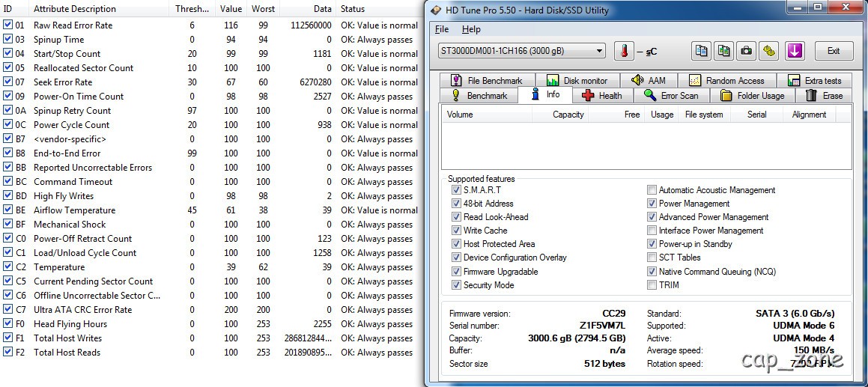
Task: Click the copy text to clipboard icon
Action: pyautogui.click(x=702, y=51)
